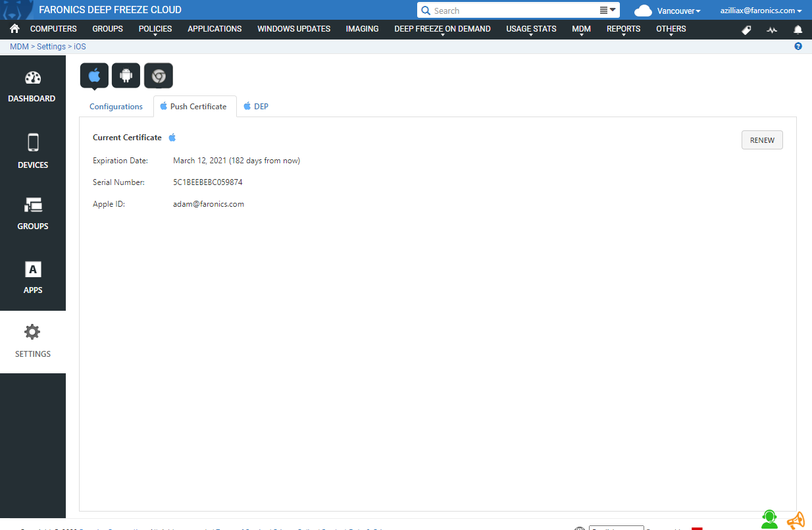Click the Current Certificate heading

(127, 138)
